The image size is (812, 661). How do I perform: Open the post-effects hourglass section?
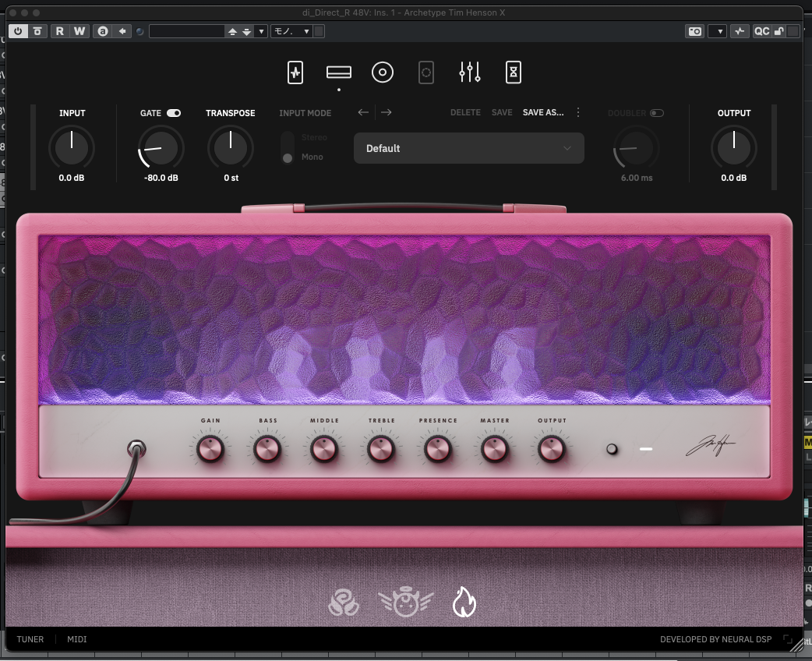[514, 72]
